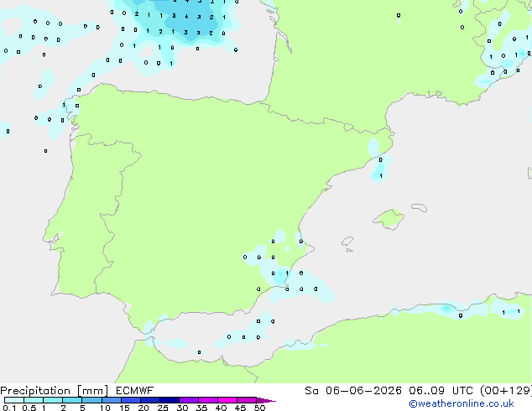This screenshot has height=411, width=532.
Task: Click the '20' legend scale label
Action: point(143,408)
